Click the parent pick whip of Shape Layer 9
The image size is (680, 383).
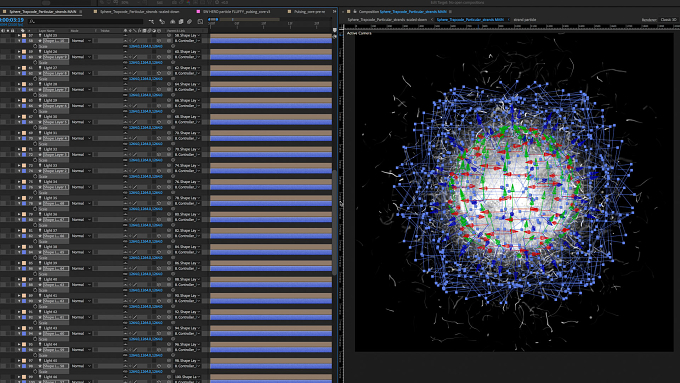(x=169, y=57)
